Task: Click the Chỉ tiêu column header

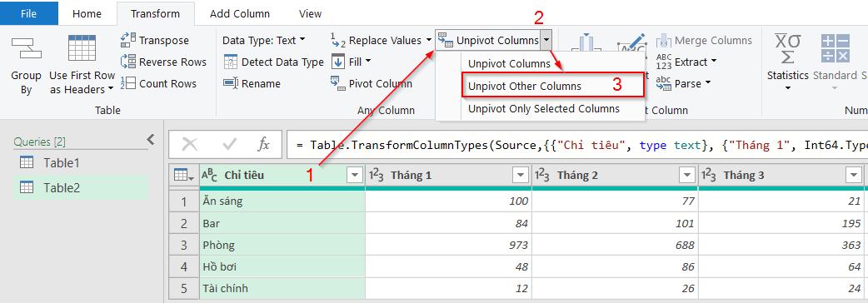Action: (x=282, y=176)
